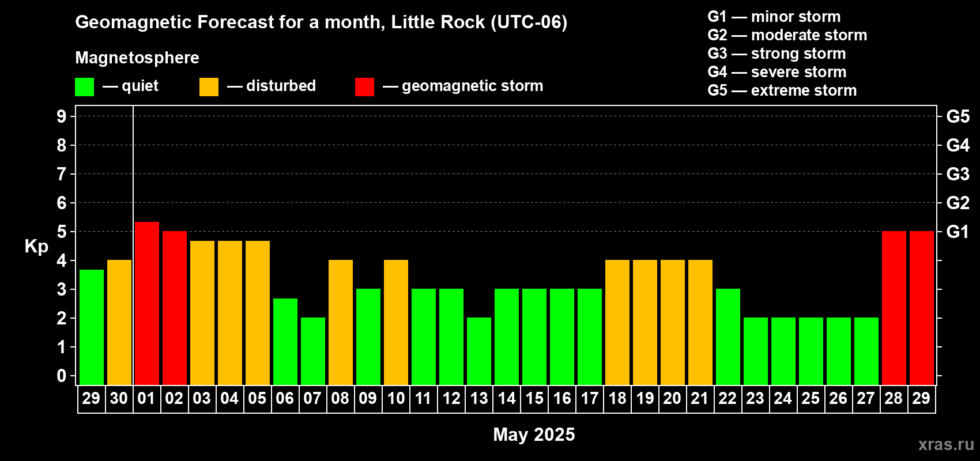Click the date label 23
This screenshot has height=461, width=980.
coord(755,399)
